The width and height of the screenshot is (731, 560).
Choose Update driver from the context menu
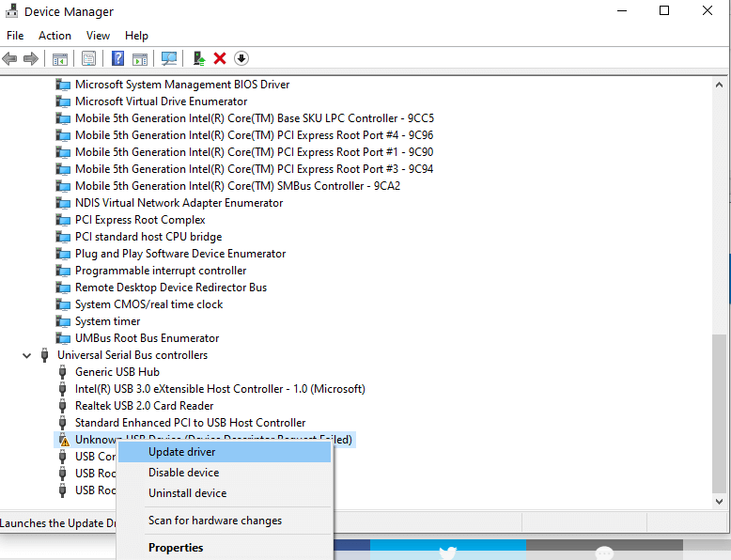point(181,452)
